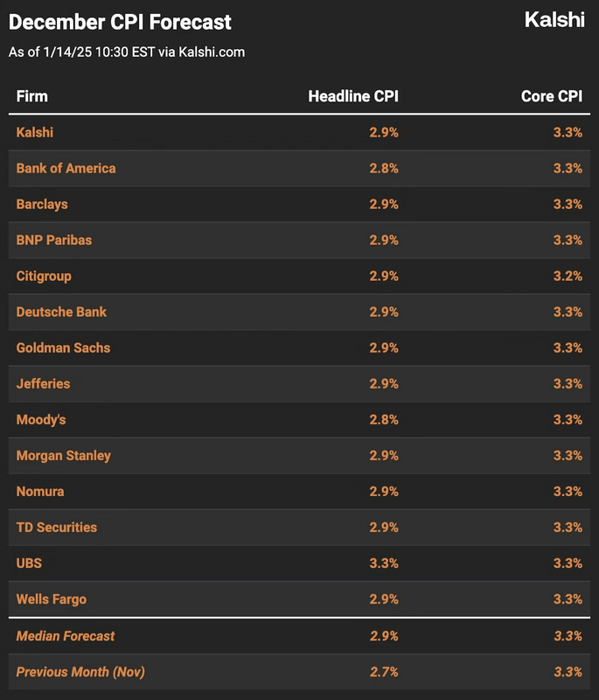Select the TD Securities row label
Image resolution: width=599 pixels, height=700 pixels.
pyautogui.click(x=57, y=528)
